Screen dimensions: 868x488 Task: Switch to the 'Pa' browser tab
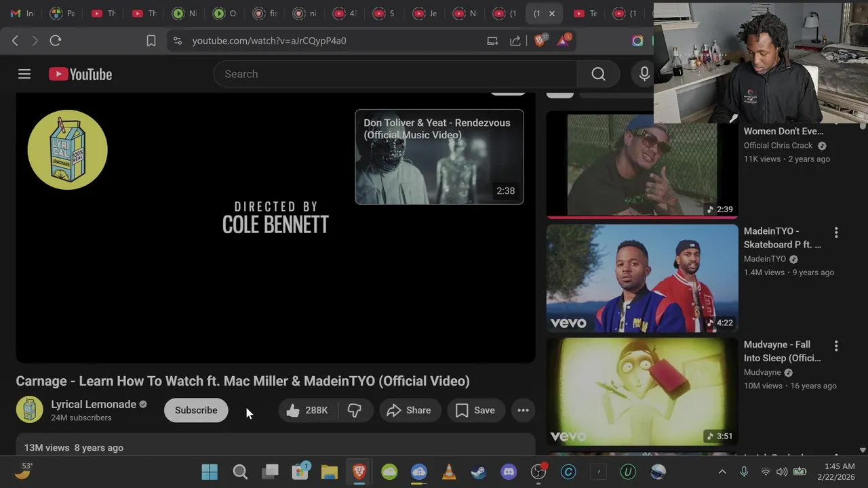point(62,14)
